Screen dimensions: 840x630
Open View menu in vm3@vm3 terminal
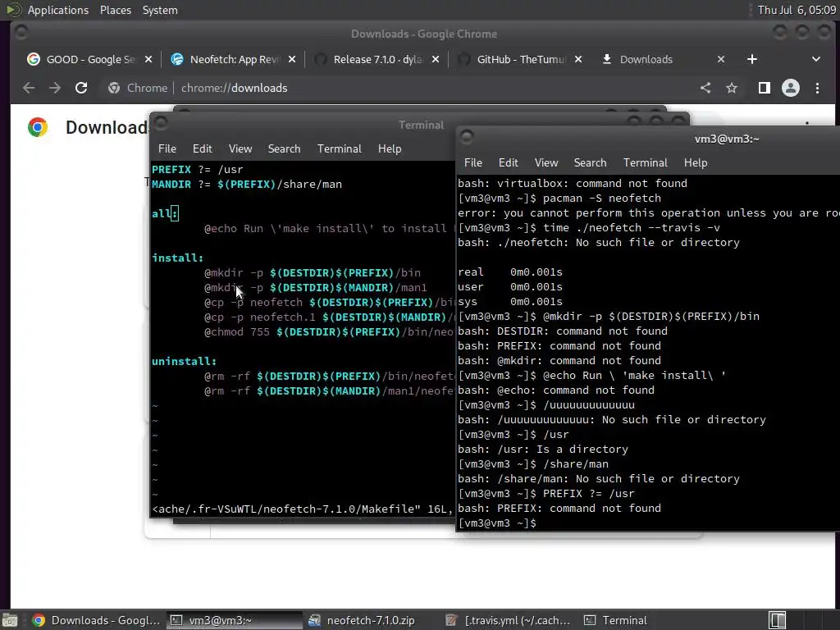click(x=546, y=163)
